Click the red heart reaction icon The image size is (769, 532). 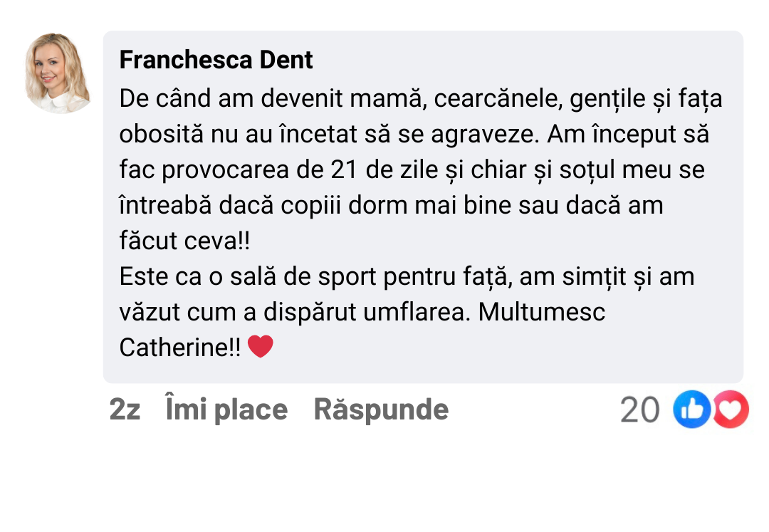click(731, 410)
